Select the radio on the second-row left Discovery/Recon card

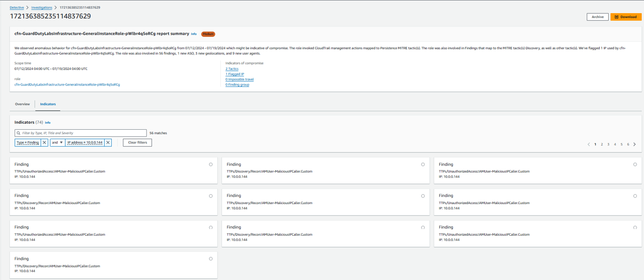point(211,196)
